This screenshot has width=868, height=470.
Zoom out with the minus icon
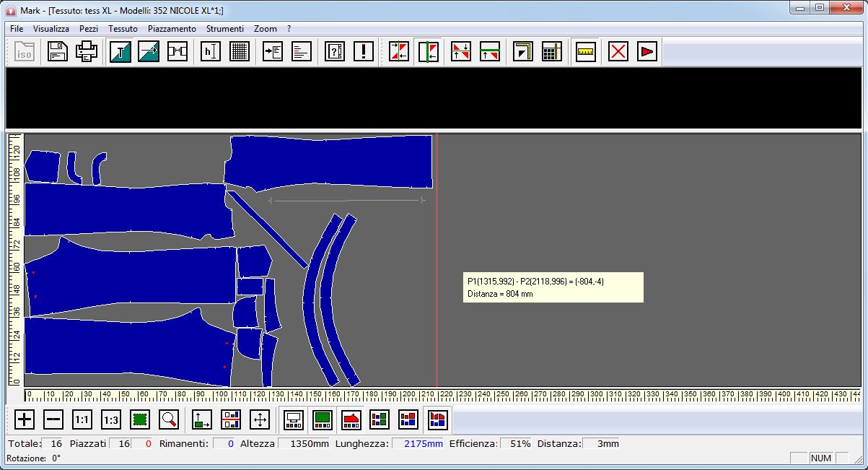point(53,419)
